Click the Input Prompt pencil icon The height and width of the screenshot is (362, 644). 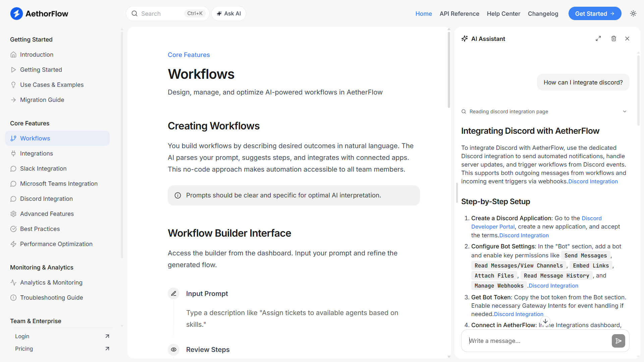[173, 294]
